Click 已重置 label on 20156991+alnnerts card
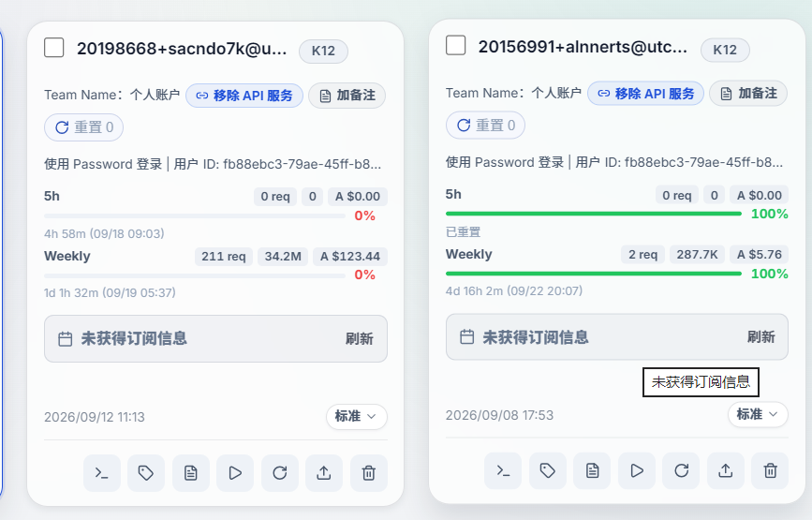Screen dimensions: 812x520 coord(464,232)
